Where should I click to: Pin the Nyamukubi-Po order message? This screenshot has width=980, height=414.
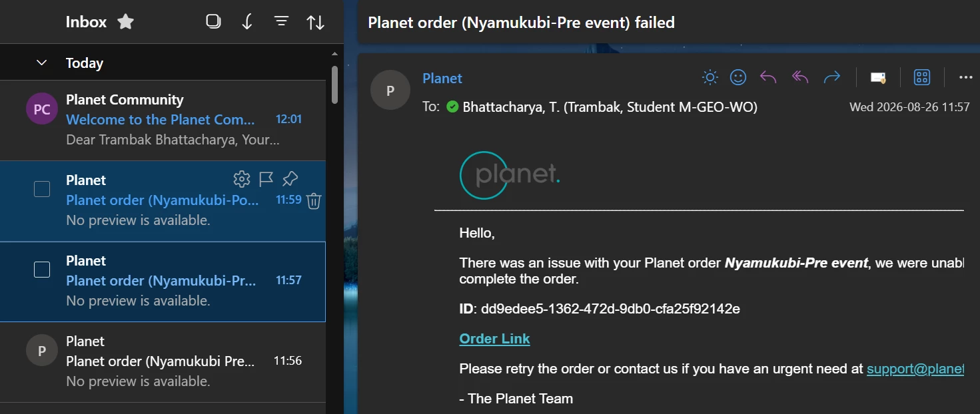[290, 179]
